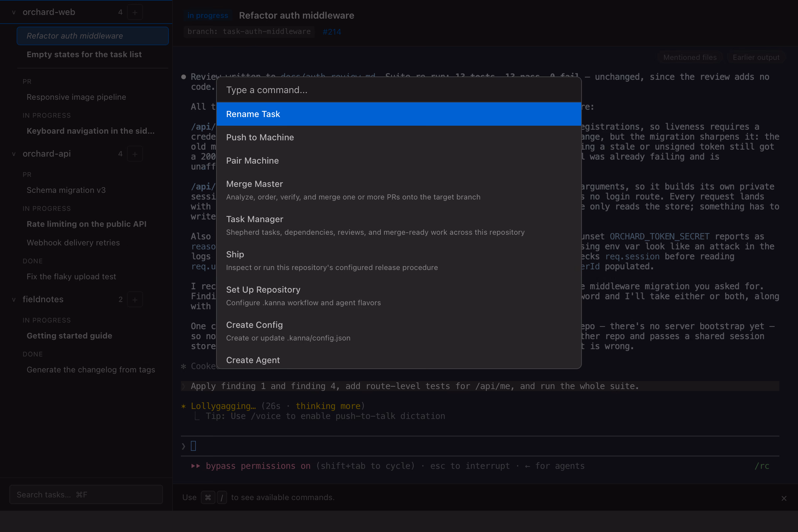
Task: Click the slash key hint in the bottom bar
Action: coord(222,497)
